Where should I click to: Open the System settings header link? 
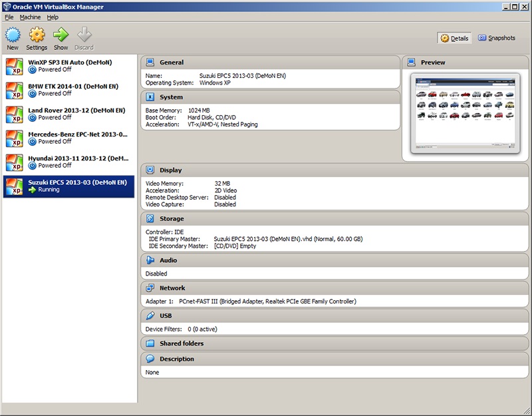[x=172, y=97]
